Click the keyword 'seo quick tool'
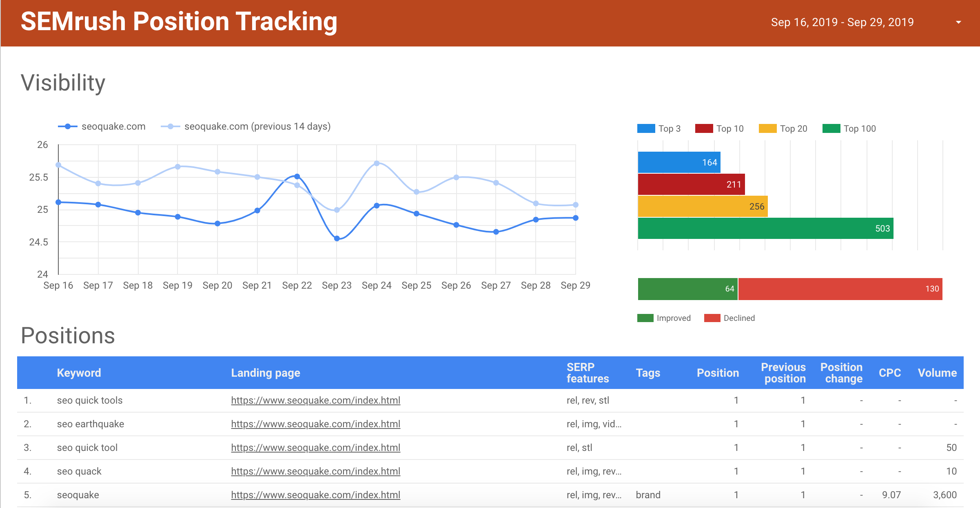Viewport: 980px width, 508px height. pyautogui.click(x=87, y=448)
